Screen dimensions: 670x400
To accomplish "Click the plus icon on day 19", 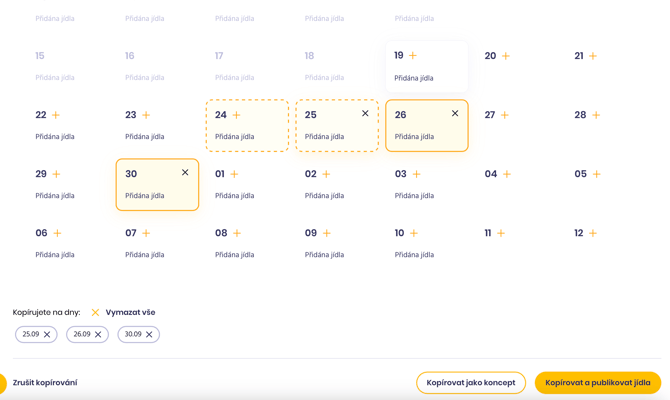I will tap(413, 56).
